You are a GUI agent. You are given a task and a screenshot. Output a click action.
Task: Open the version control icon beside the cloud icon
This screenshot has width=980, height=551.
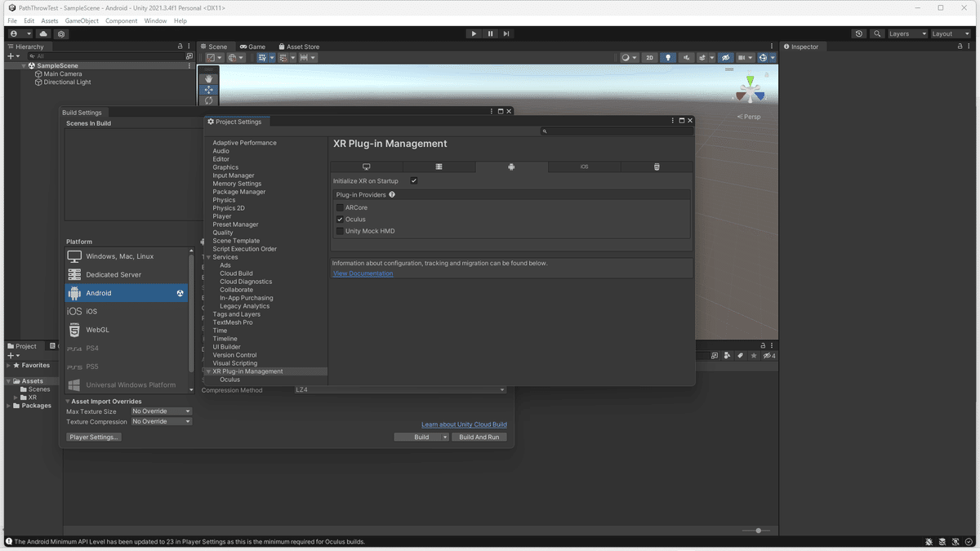click(61, 34)
